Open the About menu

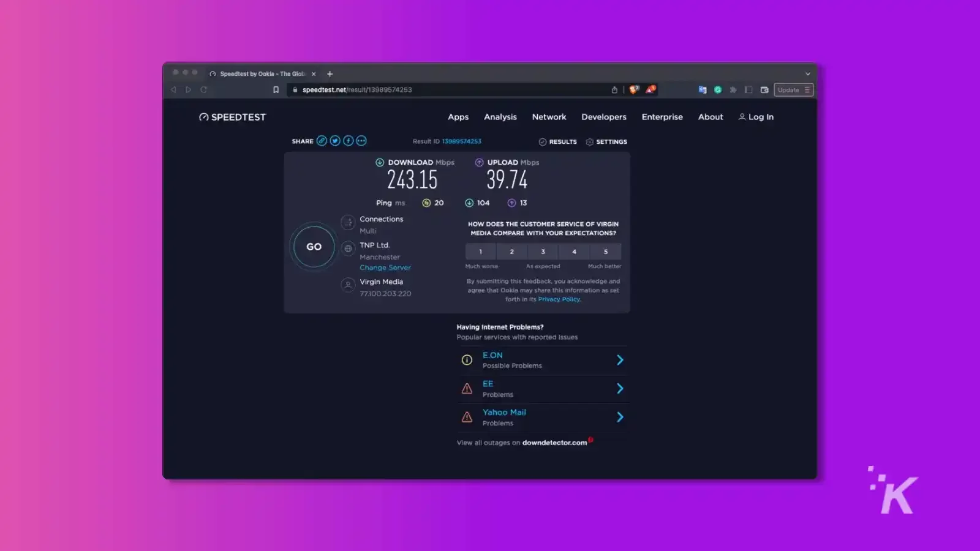coord(710,117)
